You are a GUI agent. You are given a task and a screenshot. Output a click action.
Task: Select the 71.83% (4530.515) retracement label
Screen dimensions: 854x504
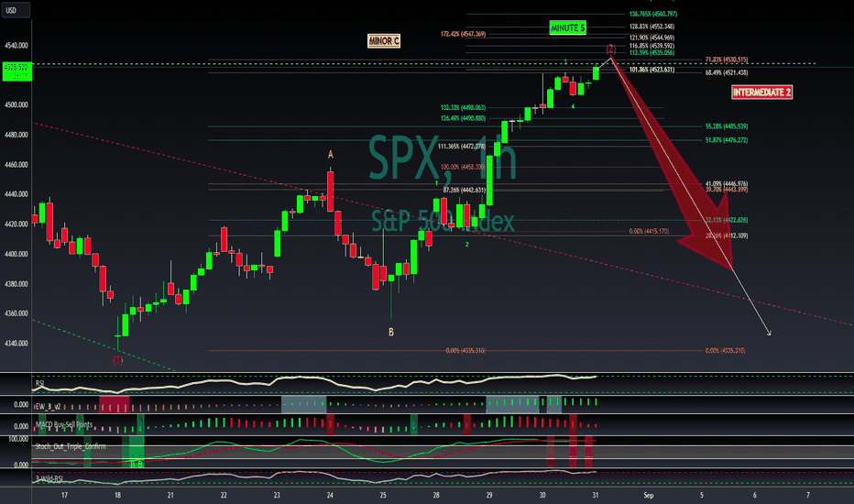727,60
